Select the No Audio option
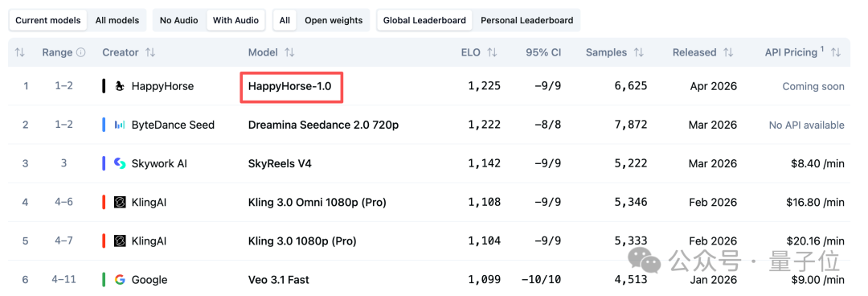This screenshot has width=868, height=296. 178,20
